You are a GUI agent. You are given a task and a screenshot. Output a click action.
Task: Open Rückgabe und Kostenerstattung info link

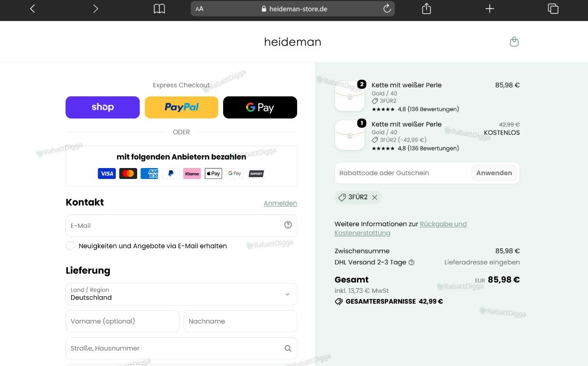coord(401,228)
